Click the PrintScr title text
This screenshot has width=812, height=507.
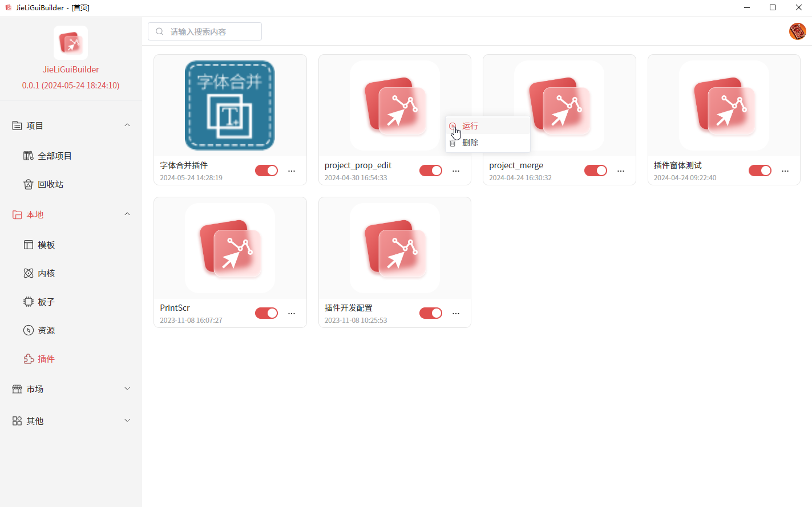[x=175, y=308]
